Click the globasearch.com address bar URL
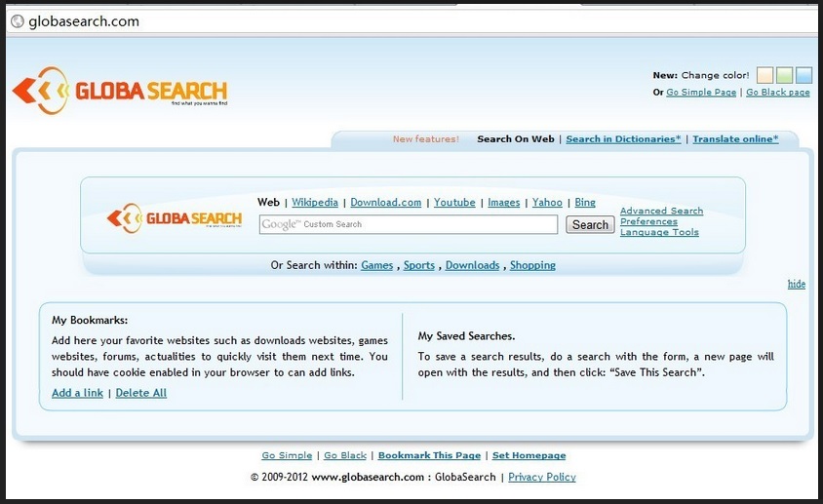The image size is (823, 504). point(84,21)
